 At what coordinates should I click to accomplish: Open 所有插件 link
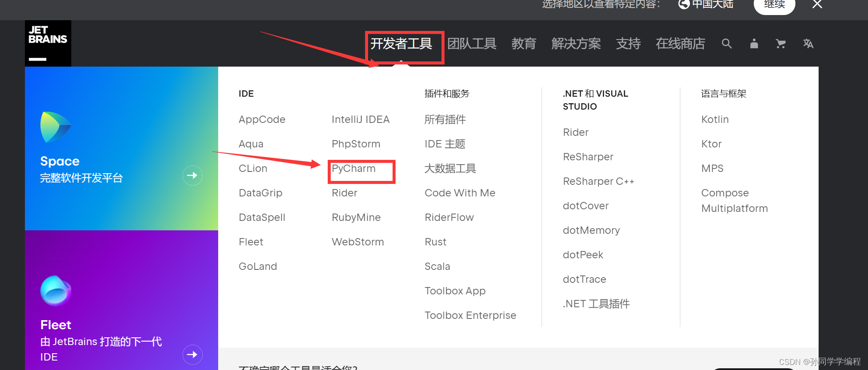pos(445,119)
